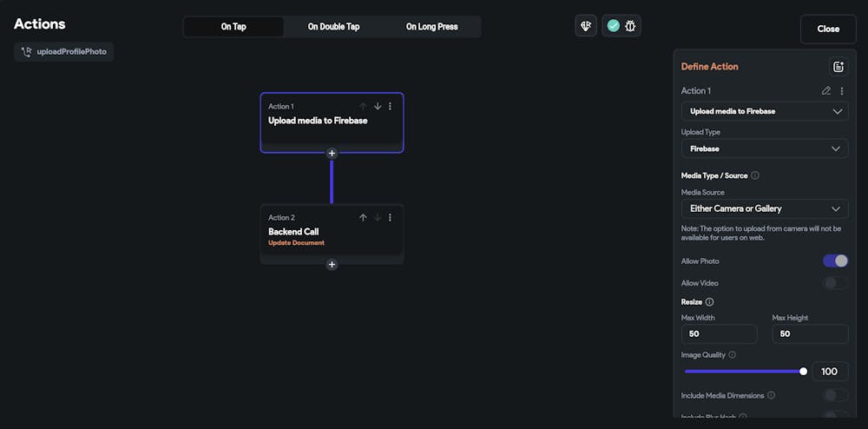Turn off the Allow Photo toggle
This screenshot has width=868, height=429.
point(835,261)
